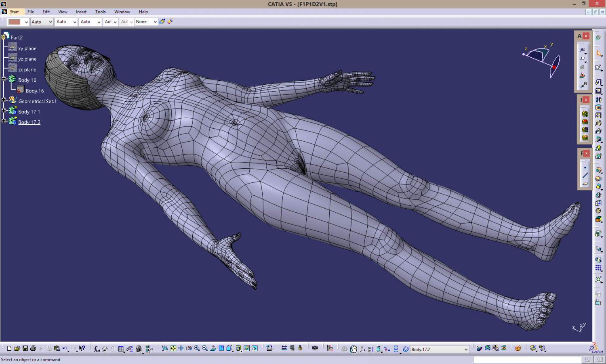This screenshot has width=606, height=364.
Task: Select the Rotate view tool
Action: click(x=189, y=348)
